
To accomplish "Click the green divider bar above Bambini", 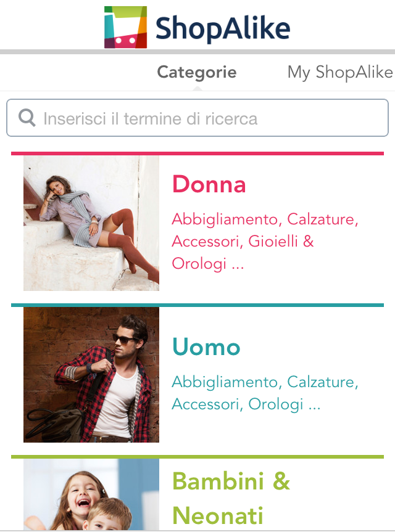I will pyautogui.click(x=197, y=457).
